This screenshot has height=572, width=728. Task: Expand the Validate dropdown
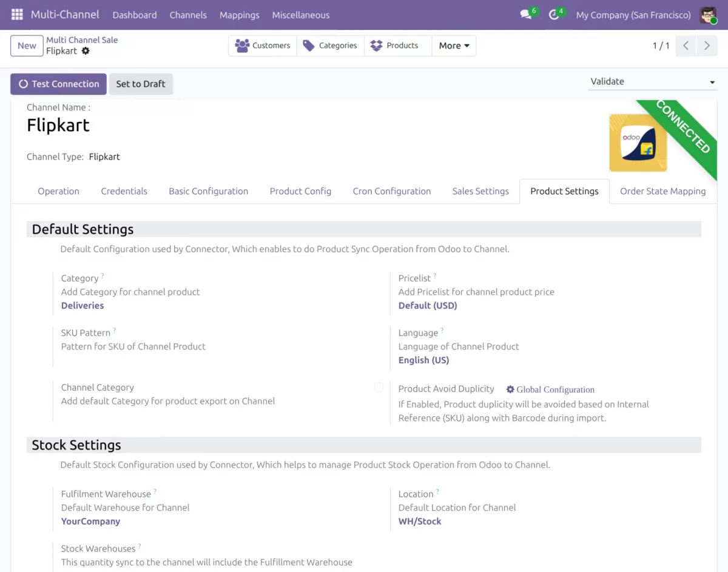[x=653, y=81]
